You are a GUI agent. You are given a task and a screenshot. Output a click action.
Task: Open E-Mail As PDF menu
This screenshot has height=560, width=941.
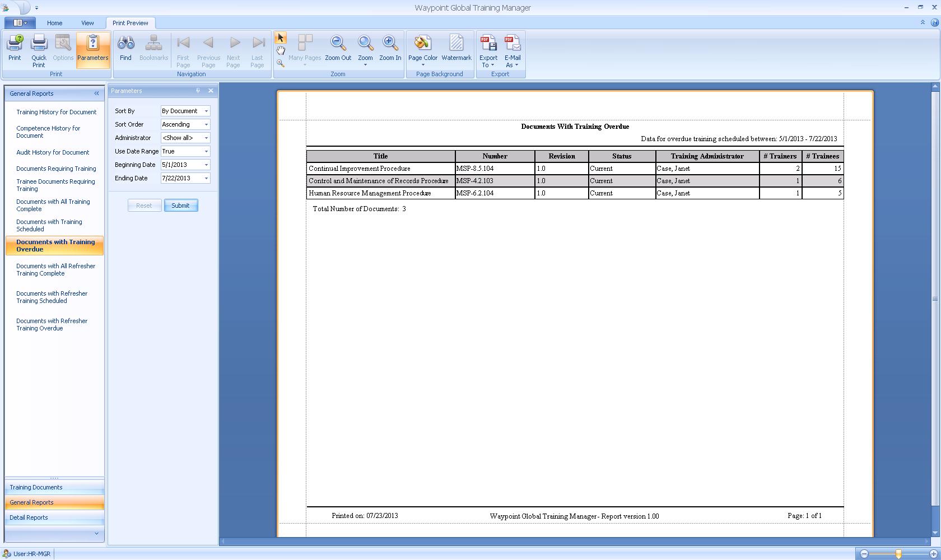point(513,50)
